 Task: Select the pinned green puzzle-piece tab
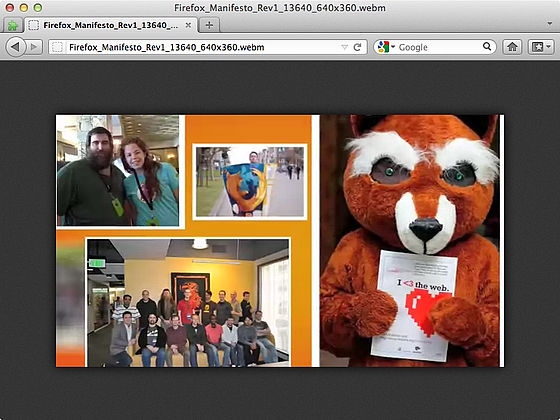(13, 26)
